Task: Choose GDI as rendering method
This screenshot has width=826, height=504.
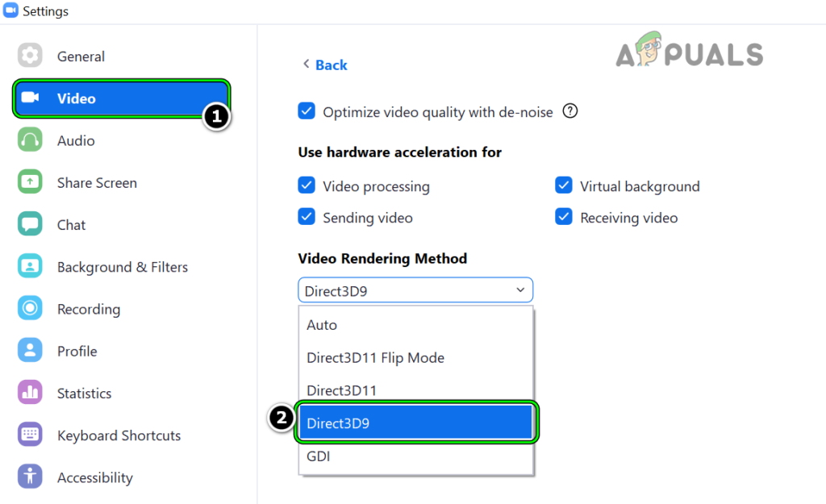Action: (318, 456)
